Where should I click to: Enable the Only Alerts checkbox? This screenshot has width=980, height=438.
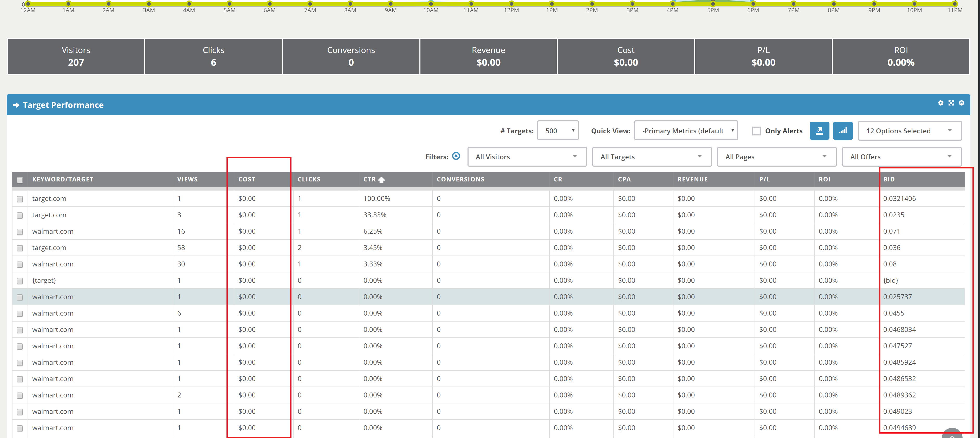(x=756, y=131)
